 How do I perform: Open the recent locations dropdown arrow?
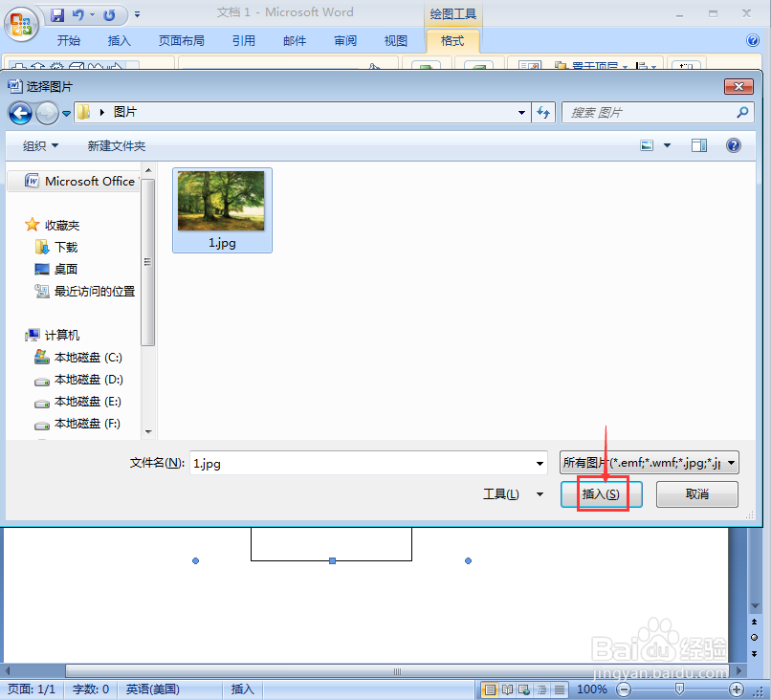coord(66,114)
